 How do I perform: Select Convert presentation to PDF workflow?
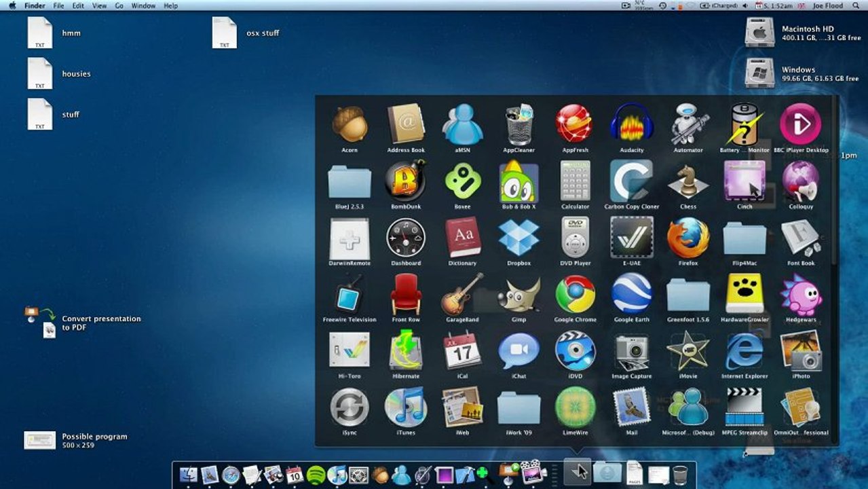point(41,322)
